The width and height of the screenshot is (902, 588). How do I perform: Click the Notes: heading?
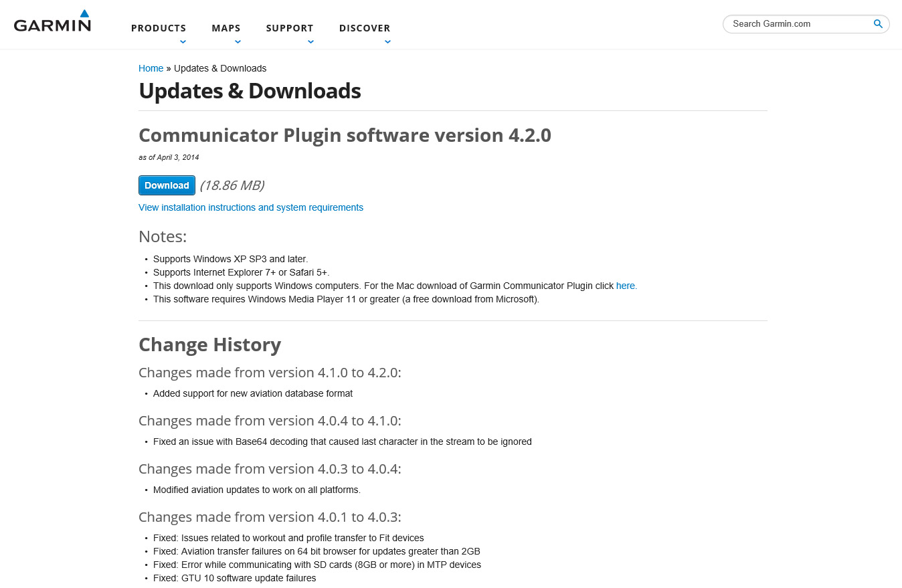163,236
